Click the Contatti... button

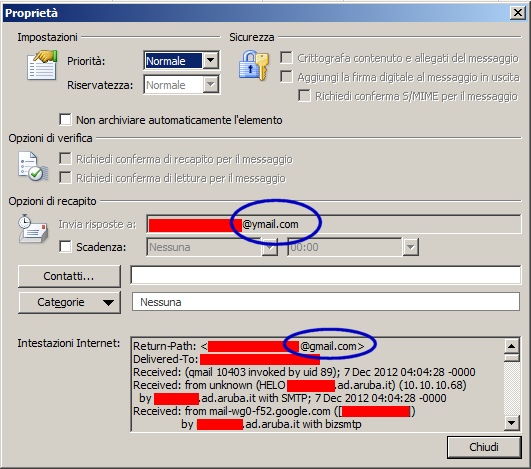click(x=69, y=276)
